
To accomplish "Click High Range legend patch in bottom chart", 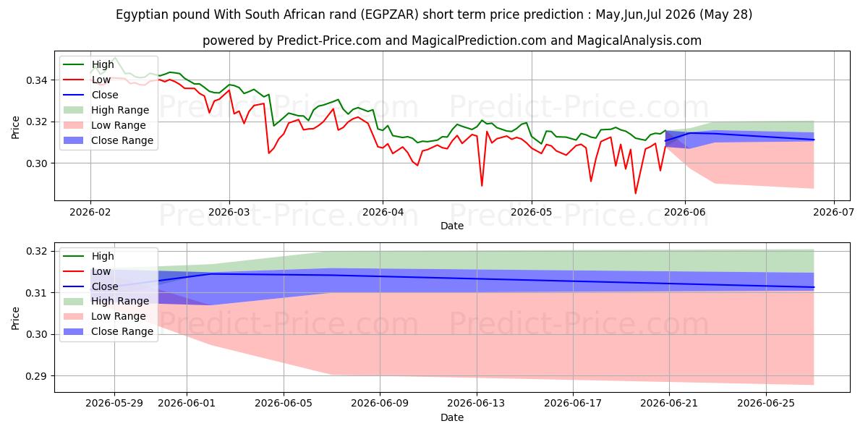I will (75, 301).
